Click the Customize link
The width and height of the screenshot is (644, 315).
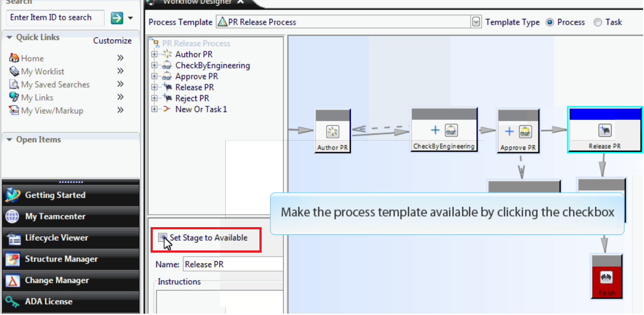click(x=112, y=40)
